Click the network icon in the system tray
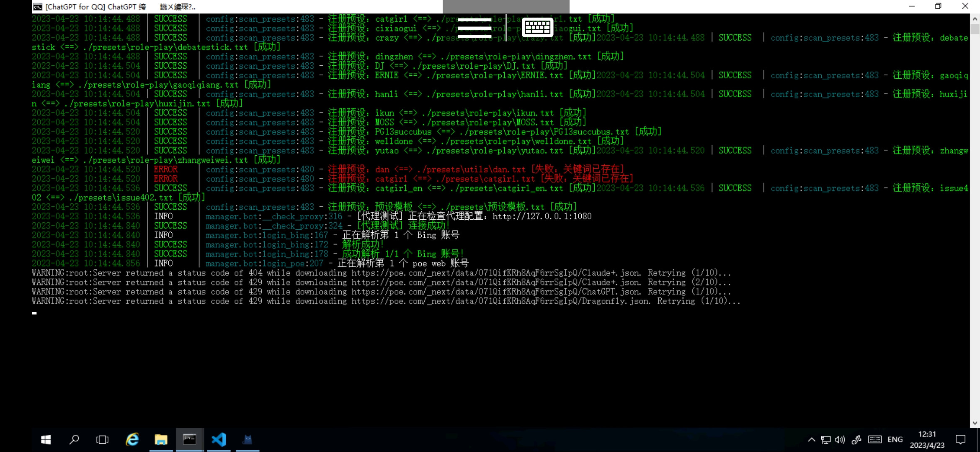 click(825, 440)
